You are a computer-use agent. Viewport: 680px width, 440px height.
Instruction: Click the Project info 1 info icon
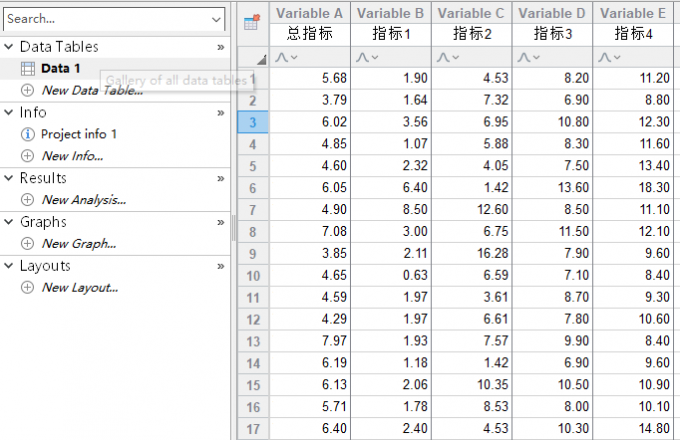tap(27, 134)
